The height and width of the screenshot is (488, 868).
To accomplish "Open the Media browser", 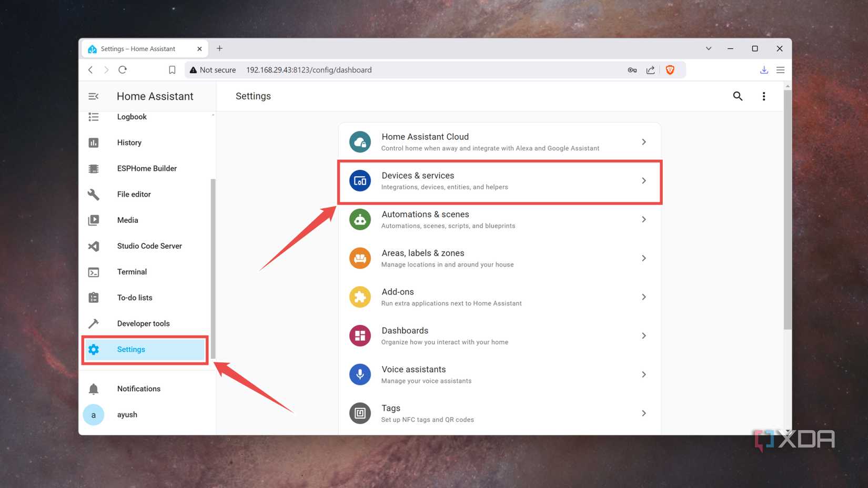I will (127, 220).
